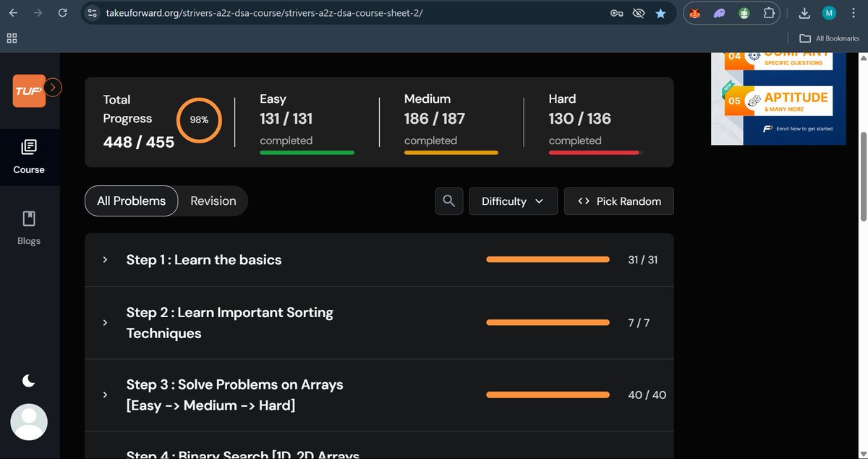
Task: Select the All Problems tab
Action: click(132, 201)
